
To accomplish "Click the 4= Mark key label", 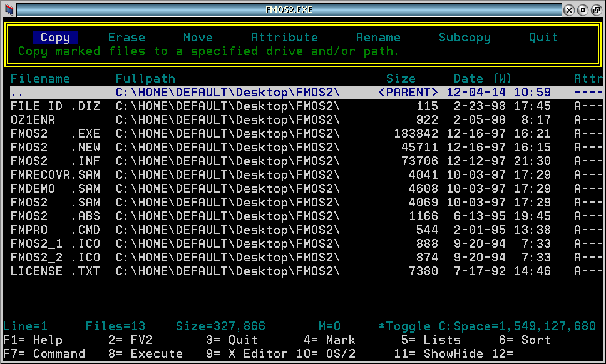I will [329, 340].
